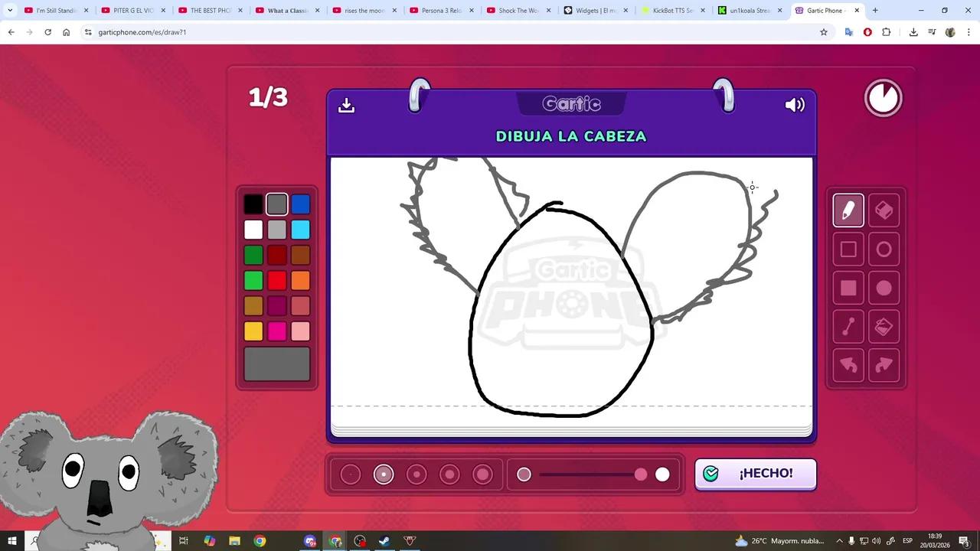Select the Pencil tool

pos(848,210)
